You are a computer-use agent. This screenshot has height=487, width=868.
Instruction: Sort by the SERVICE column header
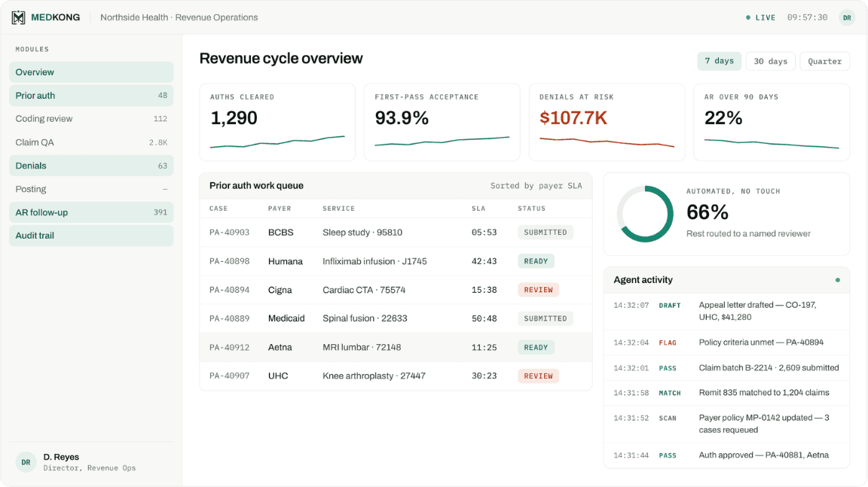point(339,208)
